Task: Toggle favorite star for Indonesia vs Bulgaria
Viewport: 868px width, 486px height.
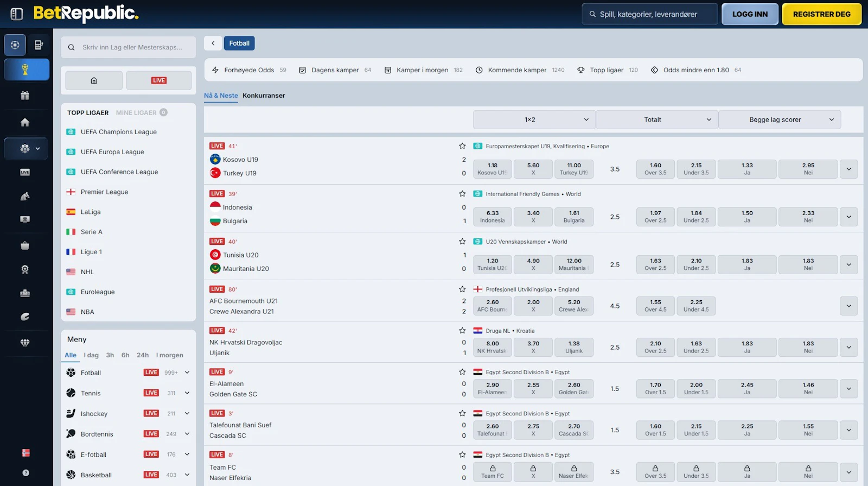Action: click(x=462, y=194)
